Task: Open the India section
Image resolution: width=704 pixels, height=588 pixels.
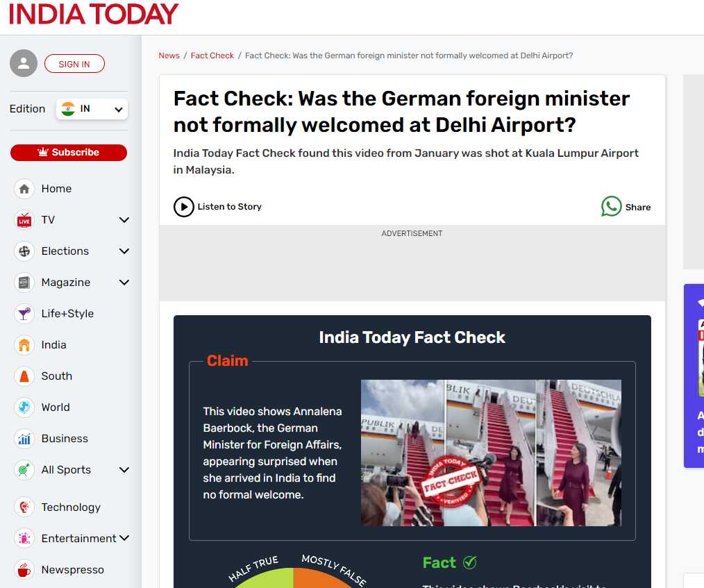Action: click(54, 345)
